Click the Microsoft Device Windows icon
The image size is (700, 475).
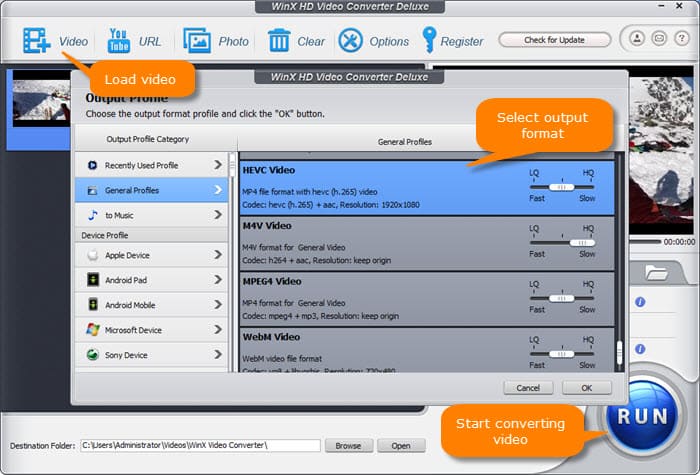(x=92, y=330)
